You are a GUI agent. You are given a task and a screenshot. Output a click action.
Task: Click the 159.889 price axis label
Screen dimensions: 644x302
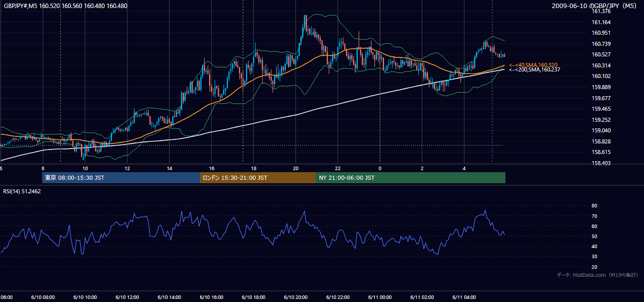[601, 87]
